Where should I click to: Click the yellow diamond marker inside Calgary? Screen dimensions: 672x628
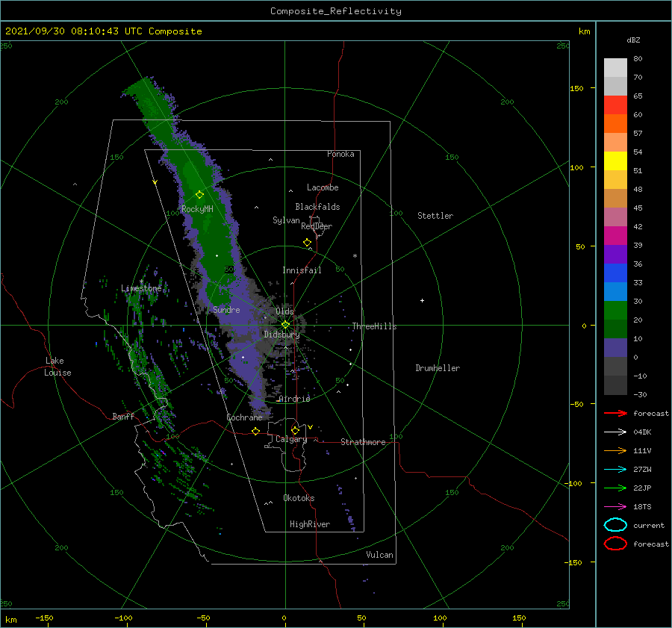295,430
